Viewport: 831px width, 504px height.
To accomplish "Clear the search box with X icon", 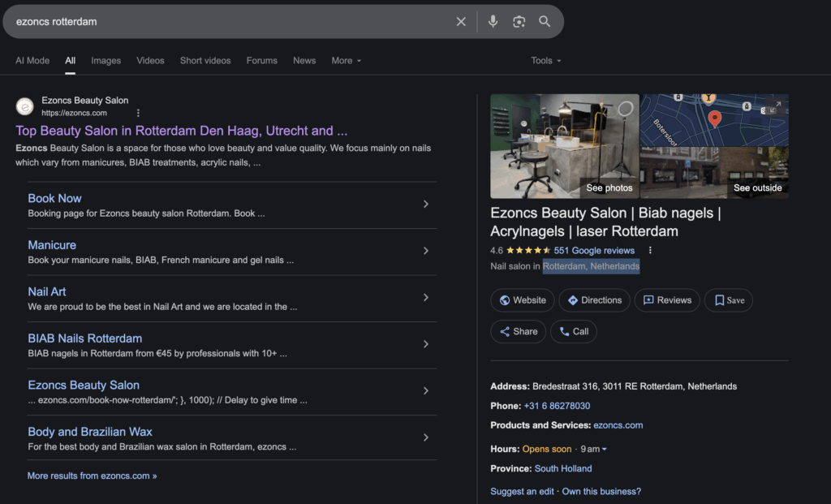I will tap(461, 22).
